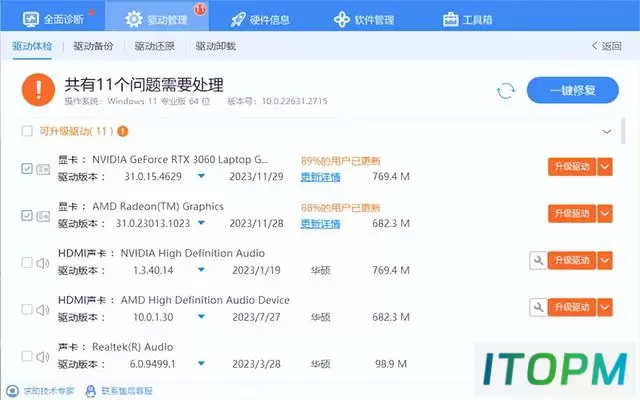Click the date 2023/11/29
Screen dimensions: 640x400
pyautogui.click(x=256, y=176)
